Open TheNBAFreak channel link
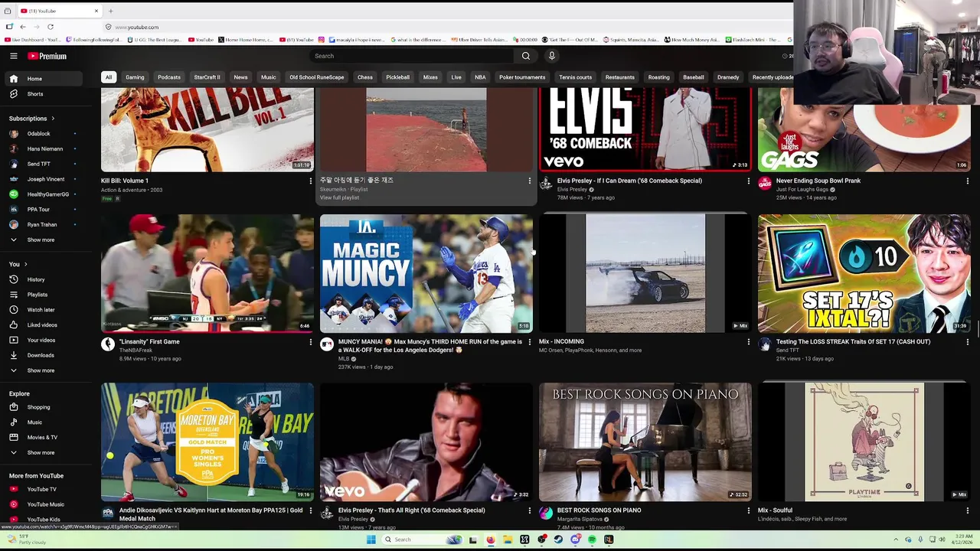The height and width of the screenshot is (551, 980). tap(136, 350)
